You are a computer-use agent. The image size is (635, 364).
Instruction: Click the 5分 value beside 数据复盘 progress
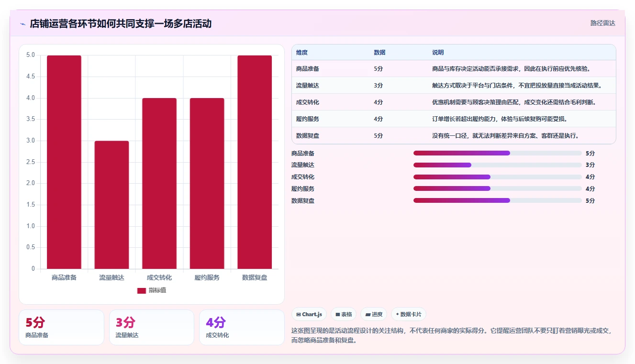click(x=590, y=200)
